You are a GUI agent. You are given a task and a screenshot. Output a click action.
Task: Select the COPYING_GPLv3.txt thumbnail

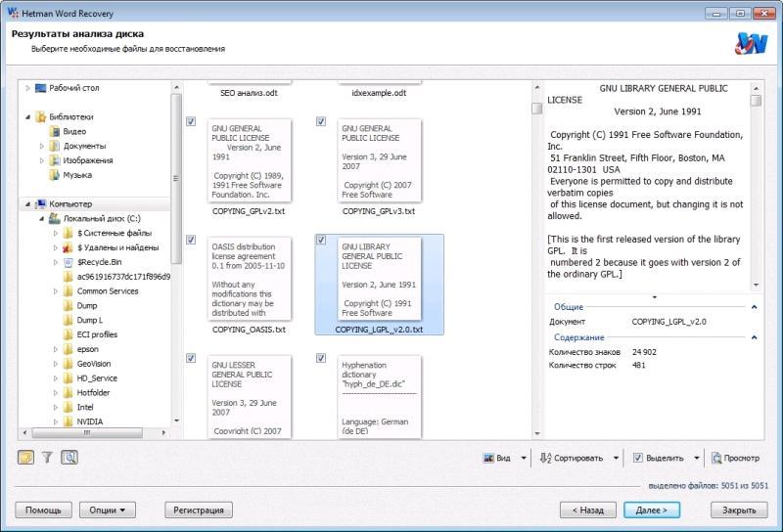(380, 160)
